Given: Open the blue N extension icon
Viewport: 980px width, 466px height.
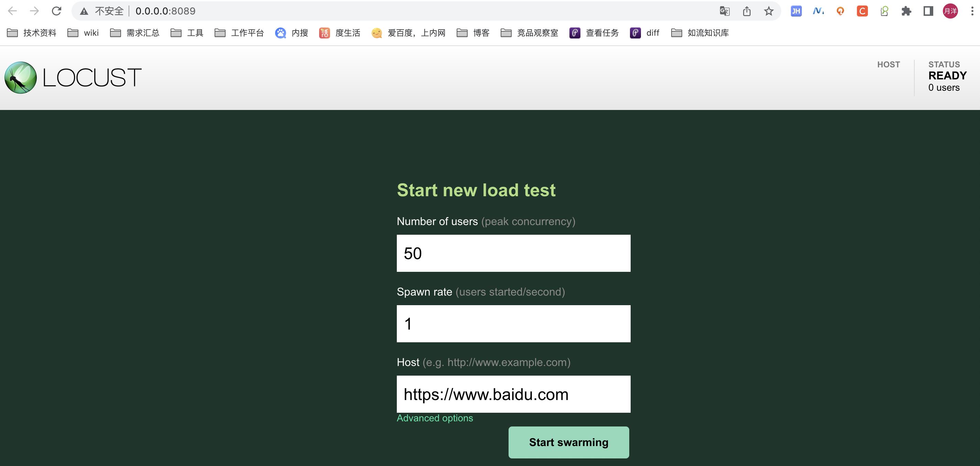Looking at the screenshot, I should pyautogui.click(x=818, y=11).
